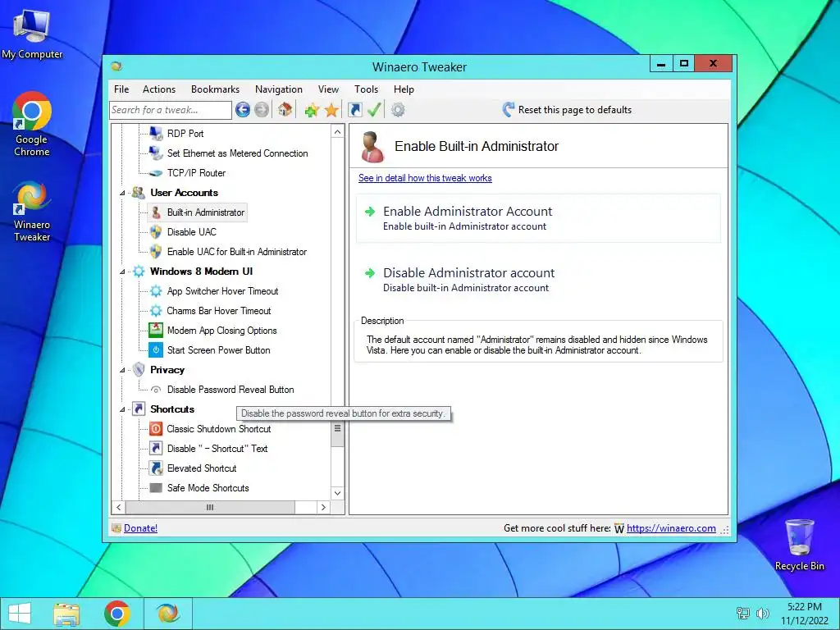The width and height of the screenshot is (840, 630).
Task: Open the Tools menu
Action: (367, 89)
